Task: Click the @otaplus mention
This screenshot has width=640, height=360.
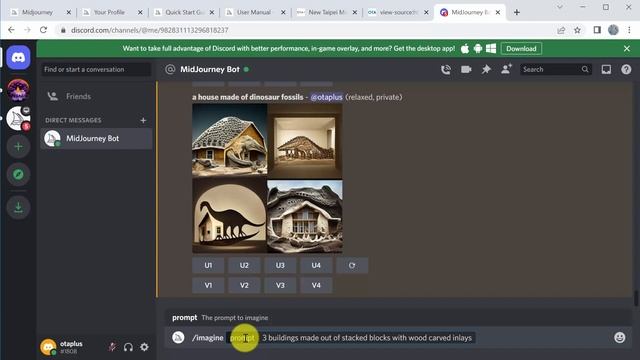Action: [326, 97]
